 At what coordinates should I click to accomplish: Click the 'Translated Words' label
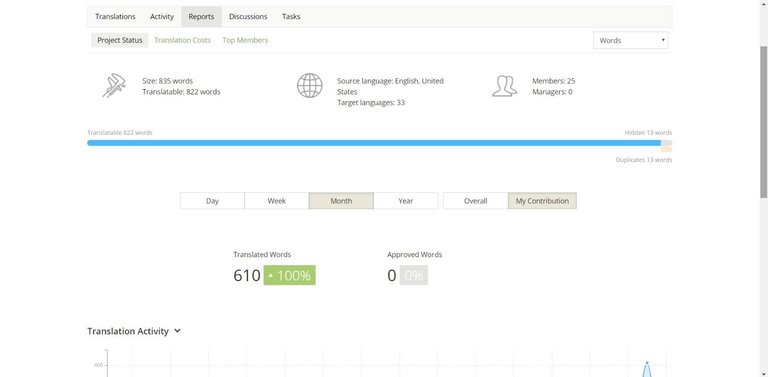(262, 255)
